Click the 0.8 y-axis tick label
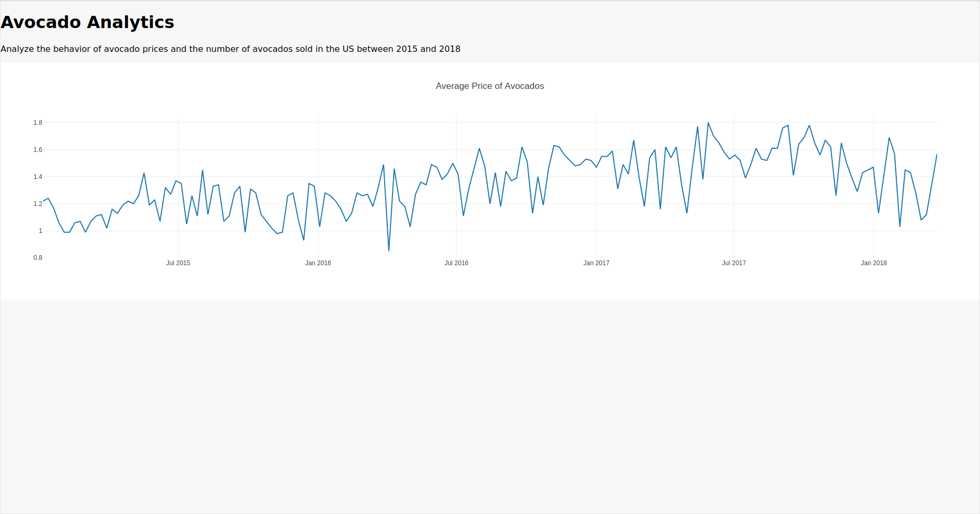This screenshot has height=514, width=980. coord(38,258)
